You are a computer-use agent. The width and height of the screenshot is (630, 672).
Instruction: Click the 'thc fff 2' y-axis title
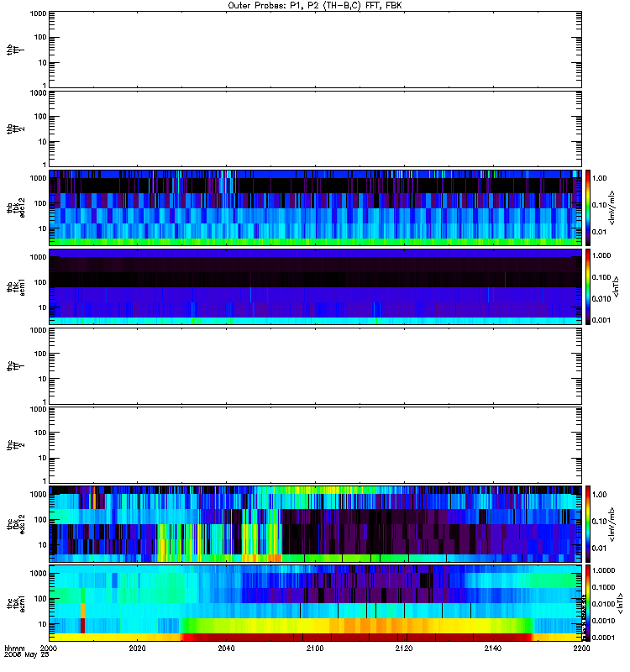pos(15,445)
